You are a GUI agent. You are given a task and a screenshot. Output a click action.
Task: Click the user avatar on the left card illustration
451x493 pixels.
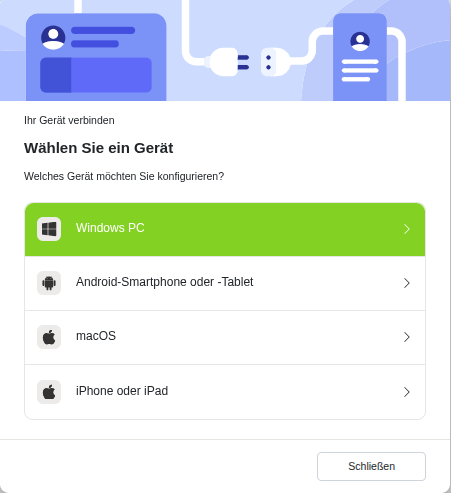point(53,37)
